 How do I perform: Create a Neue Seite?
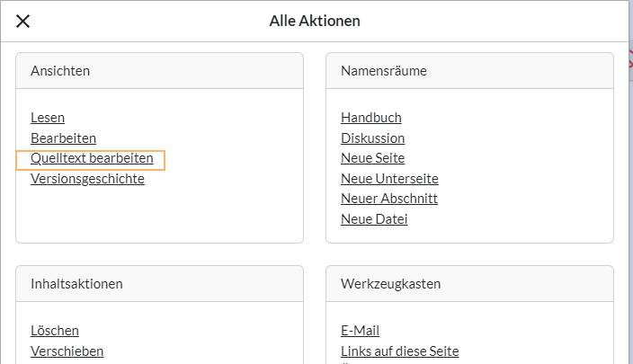372,158
